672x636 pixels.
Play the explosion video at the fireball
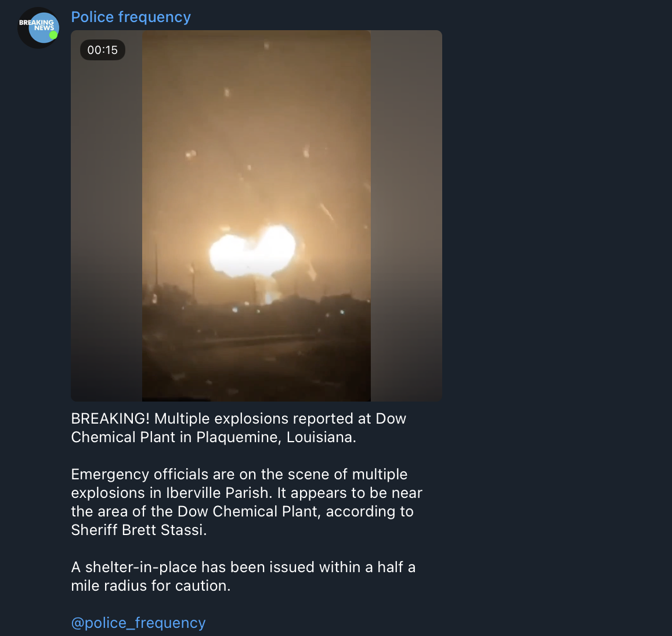click(x=252, y=251)
